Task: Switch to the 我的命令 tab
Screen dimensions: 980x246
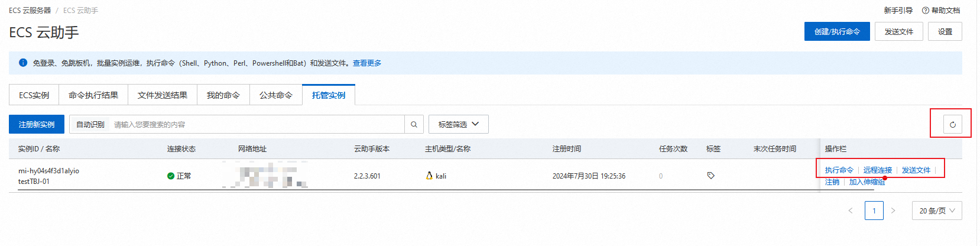Action: 223,95
